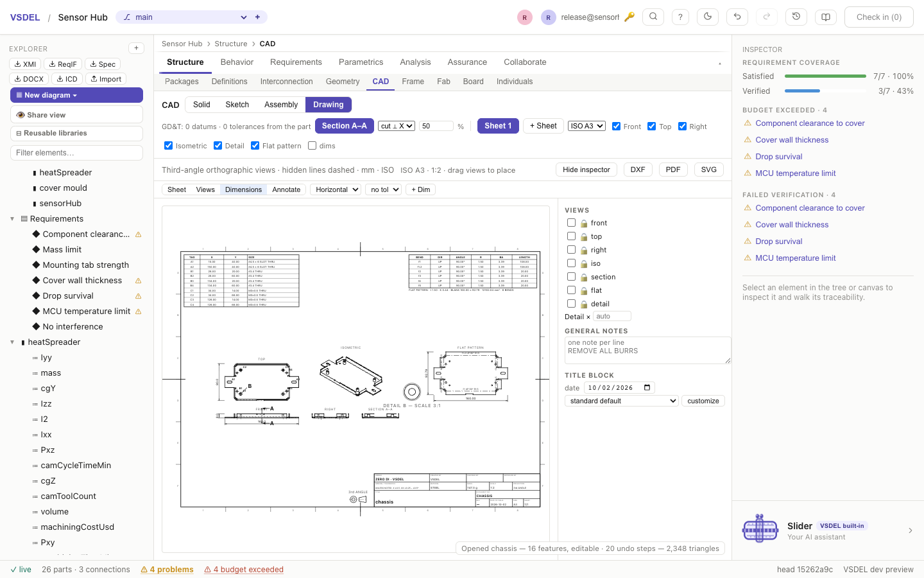Tick the detail view checkbox in Views list
This screenshot has width=924, height=578.
571,304
